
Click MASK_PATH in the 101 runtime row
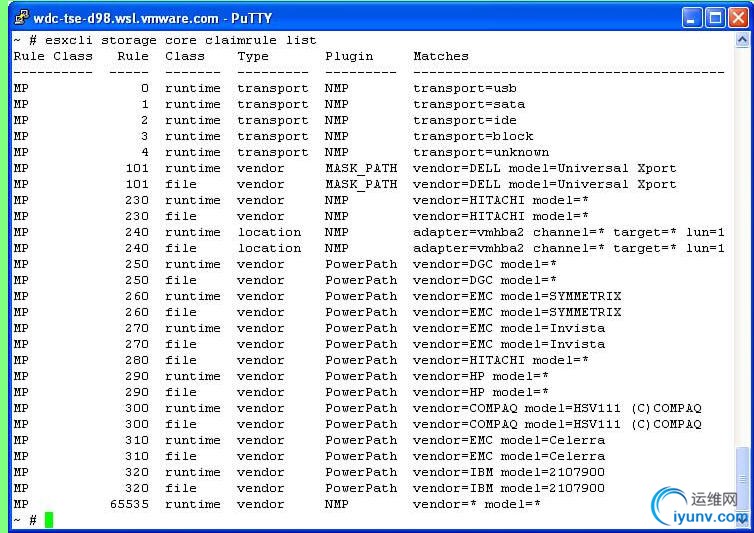tap(361, 168)
